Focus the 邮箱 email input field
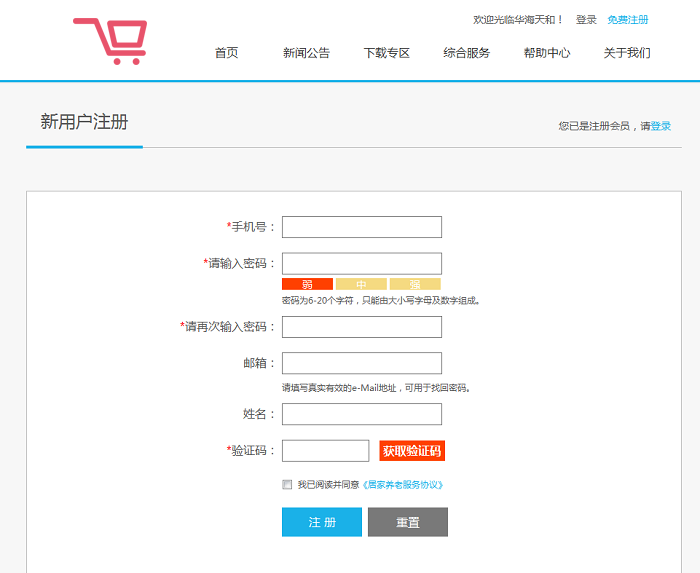Viewport: 700px width, 573px height. point(362,363)
